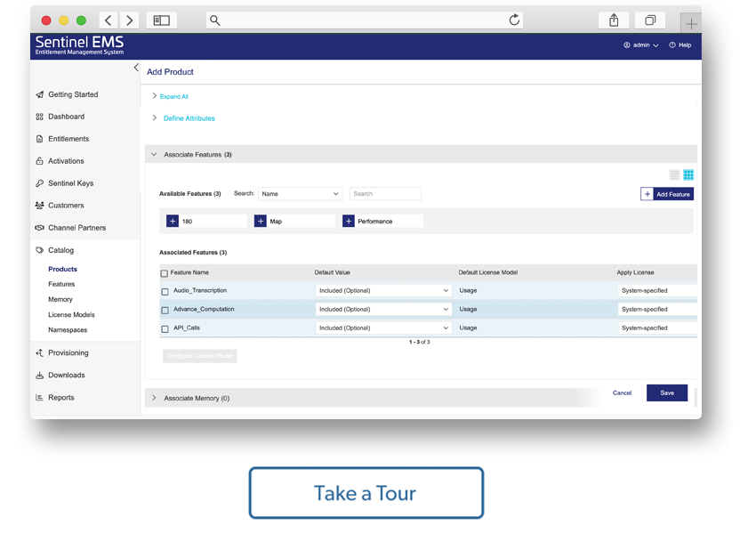
Task: Click Apply License field for API_Calls
Action: coord(657,328)
